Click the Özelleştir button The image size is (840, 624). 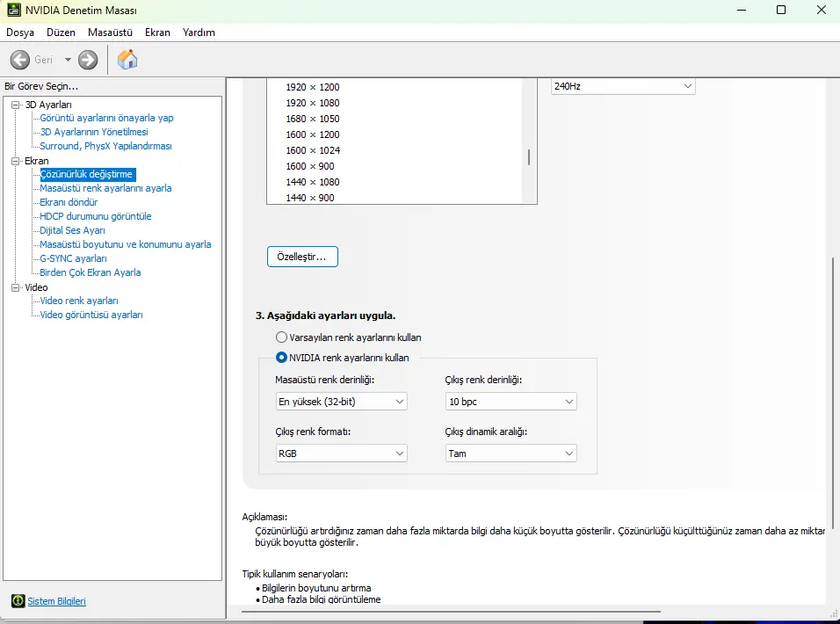tap(302, 257)
